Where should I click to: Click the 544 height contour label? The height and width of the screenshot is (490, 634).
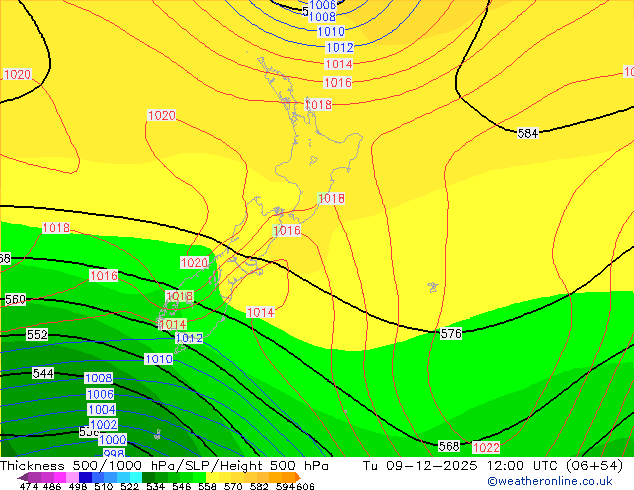coord(43,373)
